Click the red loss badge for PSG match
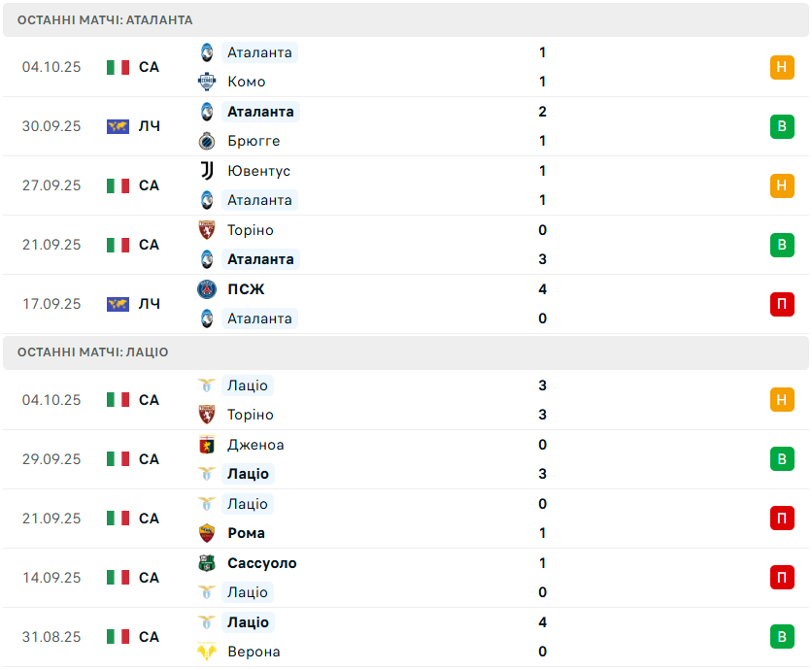Viewport: 812px width, 670px height. click(782, 304)
